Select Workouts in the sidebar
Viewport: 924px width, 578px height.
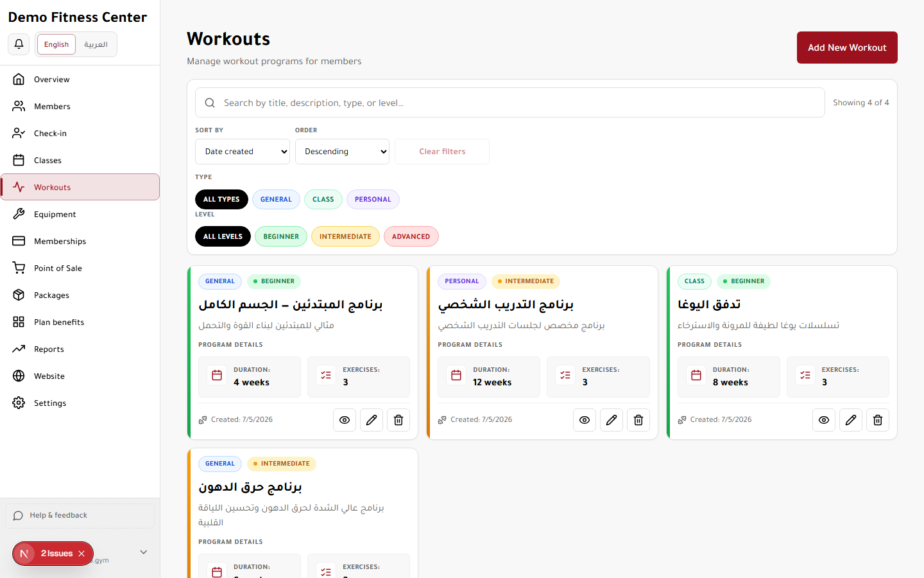point(80,188)
